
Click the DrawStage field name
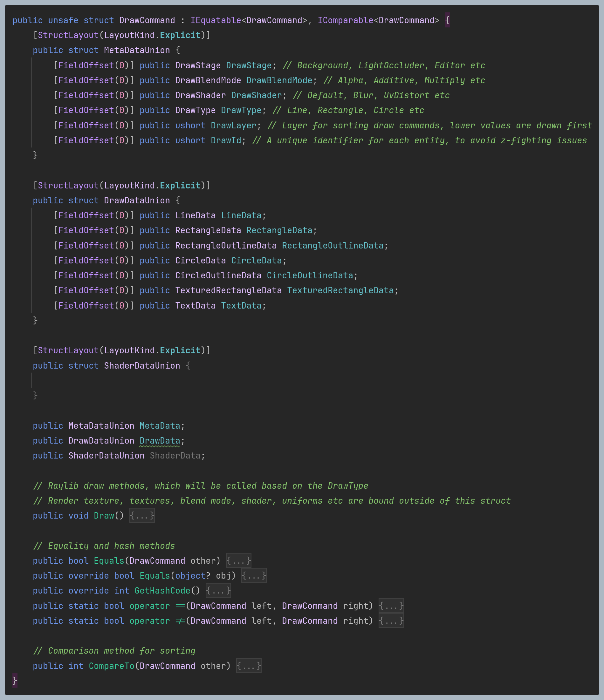249,65
